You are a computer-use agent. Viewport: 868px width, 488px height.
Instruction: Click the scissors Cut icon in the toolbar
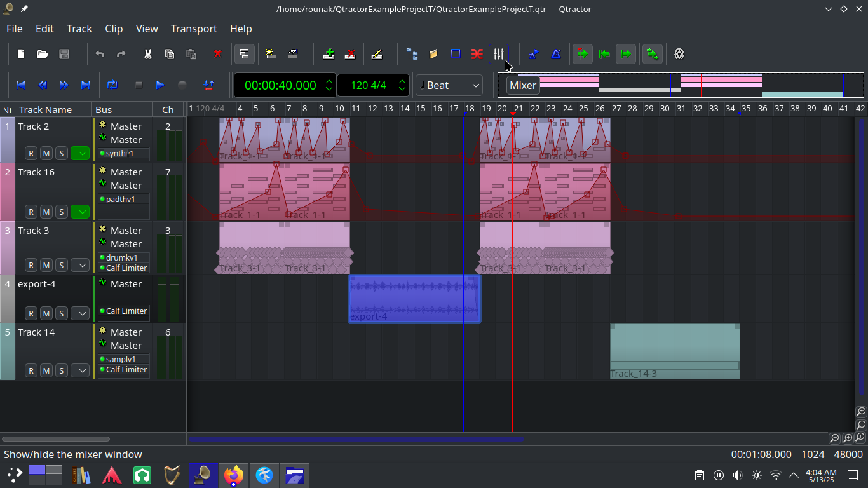147,54
